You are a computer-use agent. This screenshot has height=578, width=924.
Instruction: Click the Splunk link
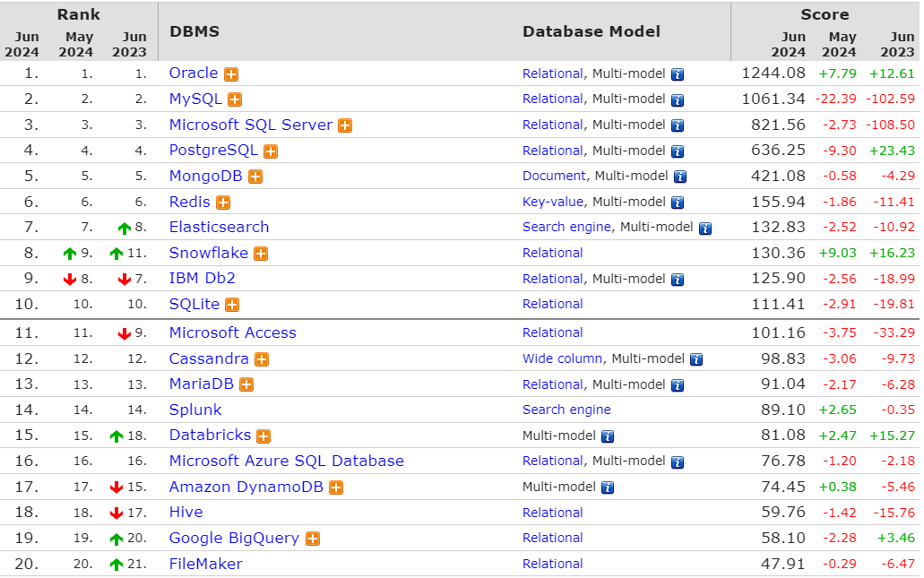(x=195, y=410)
